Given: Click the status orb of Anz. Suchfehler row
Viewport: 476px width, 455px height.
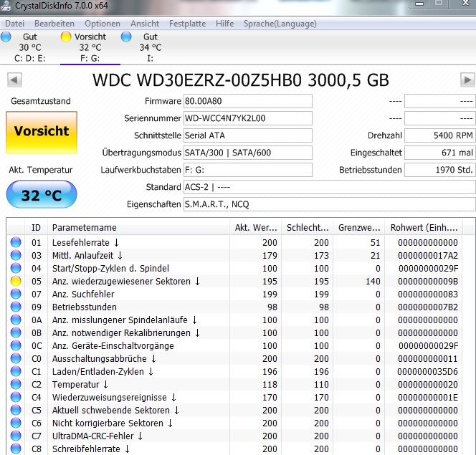Looking at the screenshot, I should point(16,294).
